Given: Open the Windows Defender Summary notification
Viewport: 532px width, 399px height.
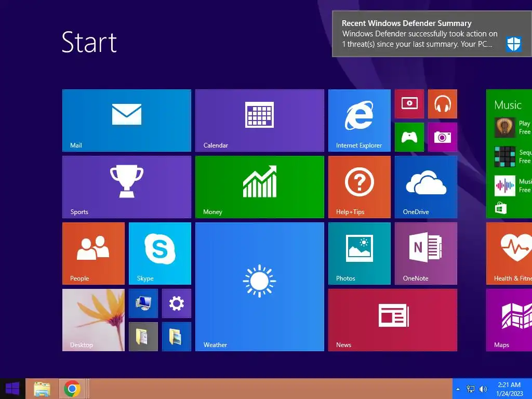Looking at the screenshot, I should coord(432,34).
